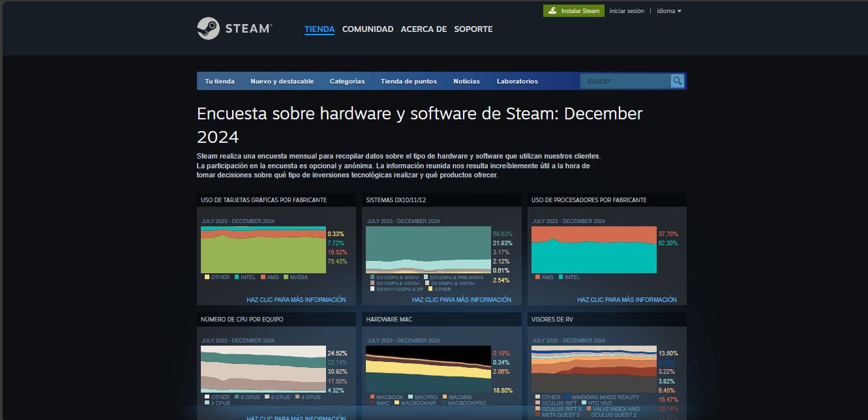
Task: Click the Número de CPU por equipo chart
Action: tap(263, 368)
